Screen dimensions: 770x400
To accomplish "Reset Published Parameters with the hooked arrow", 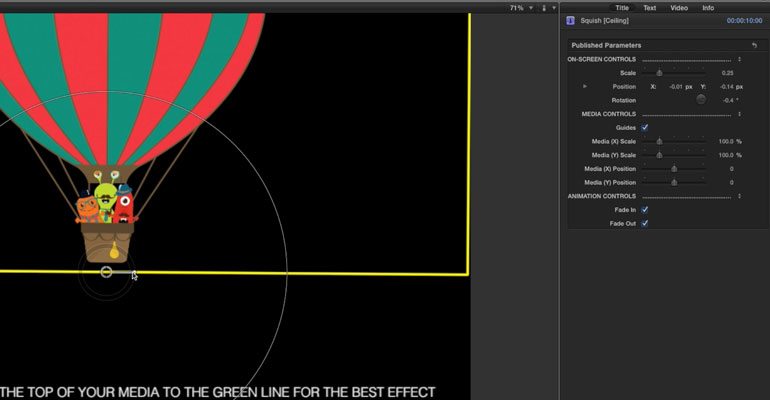I will click(754, 45).
